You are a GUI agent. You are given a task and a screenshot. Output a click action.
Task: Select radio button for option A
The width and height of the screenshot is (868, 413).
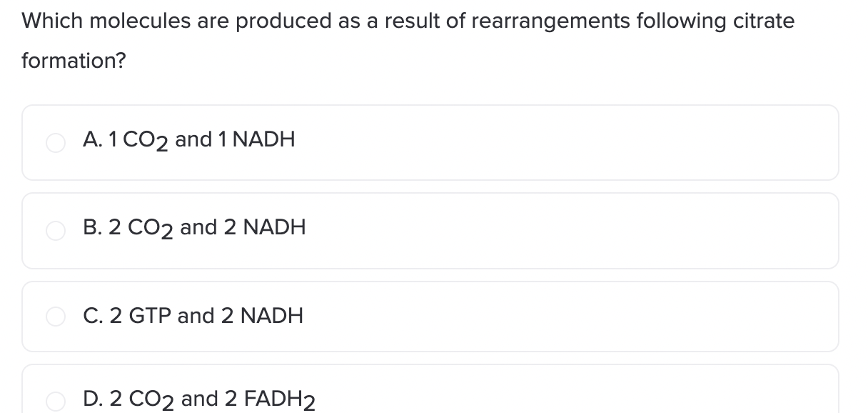56,143
